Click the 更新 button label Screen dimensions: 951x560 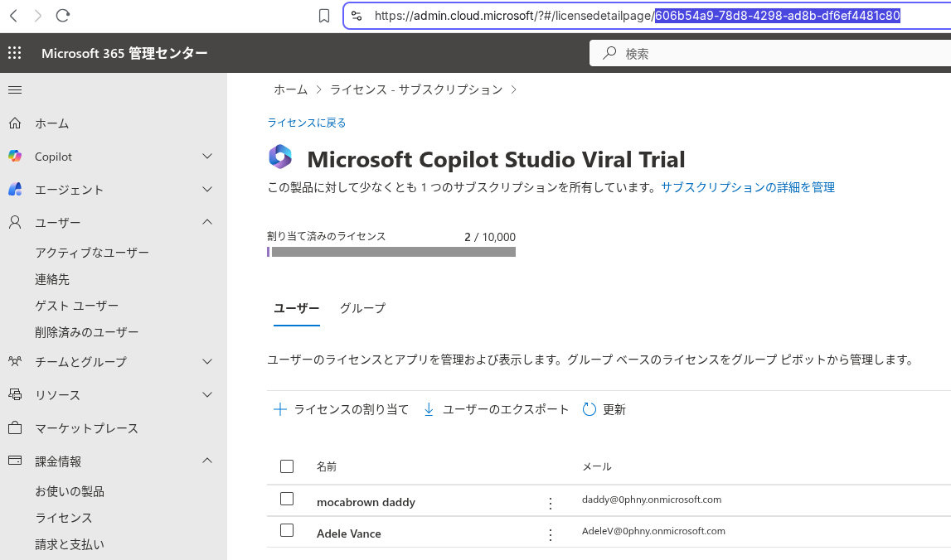[614, 410]
